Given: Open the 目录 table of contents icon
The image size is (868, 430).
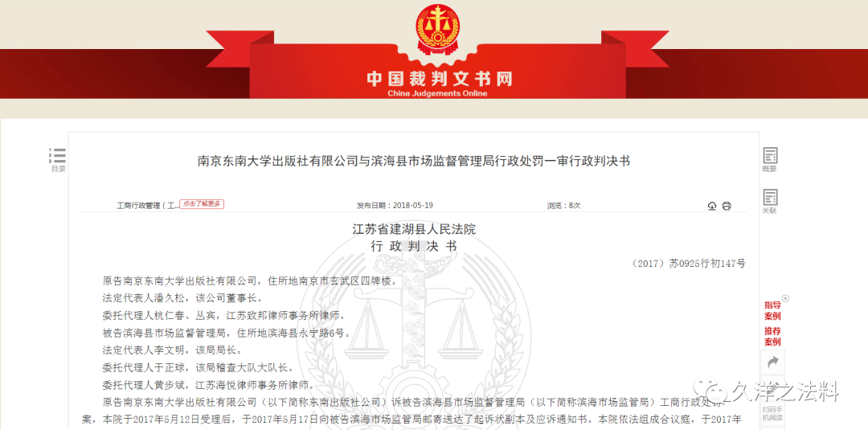Looking at the screenshot, I should click(x=58, y=160).
